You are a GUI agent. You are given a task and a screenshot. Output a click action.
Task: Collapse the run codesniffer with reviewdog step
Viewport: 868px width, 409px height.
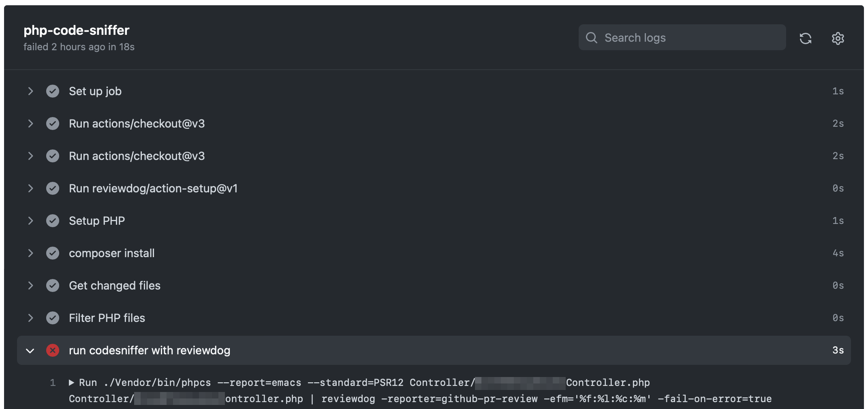(30, 350)
